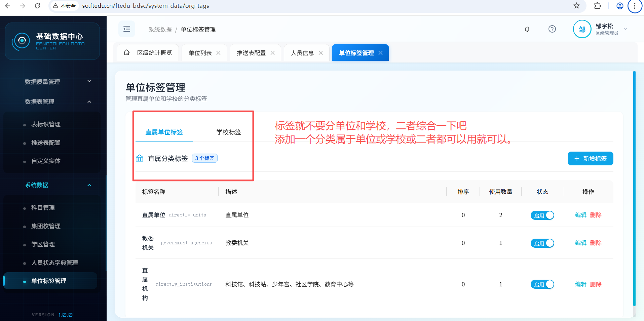Close the 人员信息 tab

(321, 53)
